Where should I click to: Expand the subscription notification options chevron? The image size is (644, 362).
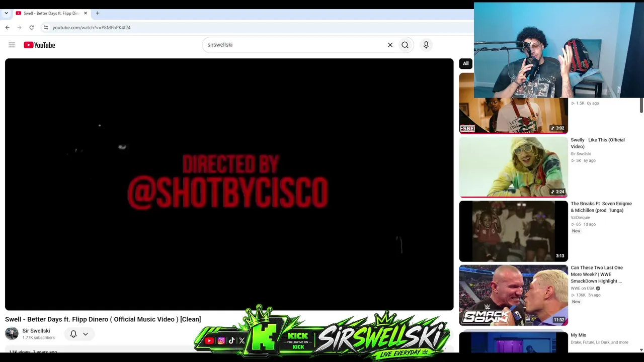[86, 334]
